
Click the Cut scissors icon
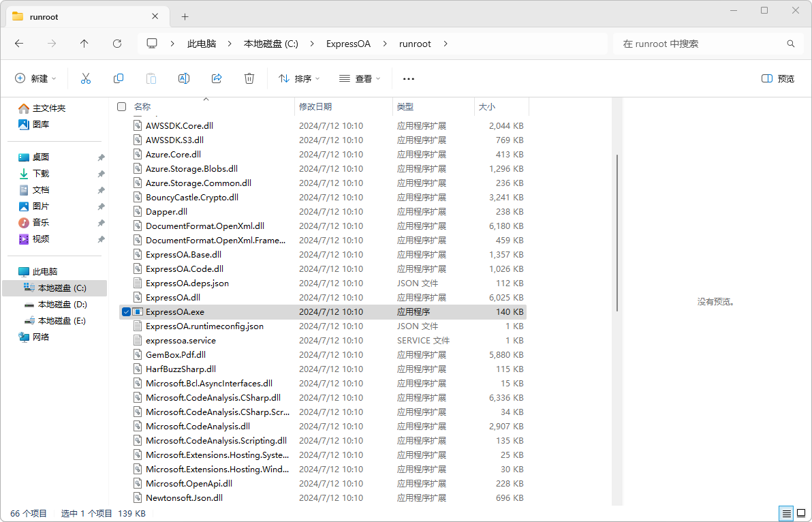point(86,78)
